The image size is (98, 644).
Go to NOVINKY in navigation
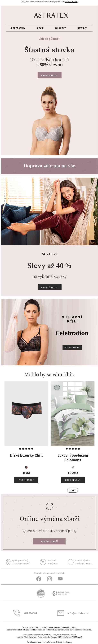(82, 28)
